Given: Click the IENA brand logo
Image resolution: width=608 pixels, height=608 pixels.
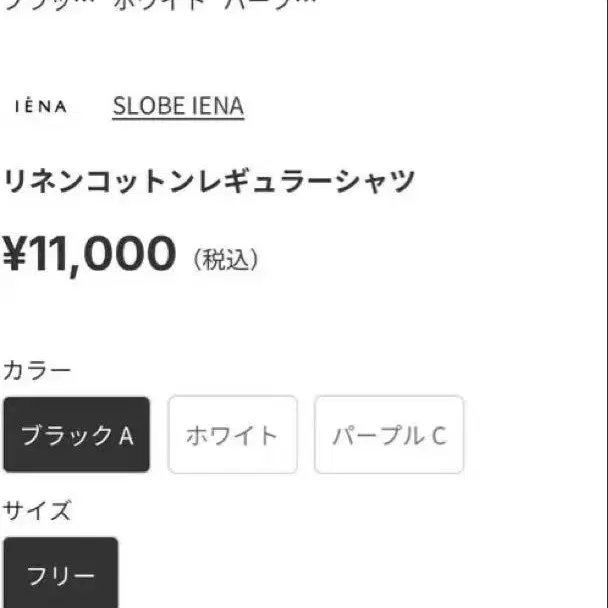Looking at the screenshot, I should point(41,107).
